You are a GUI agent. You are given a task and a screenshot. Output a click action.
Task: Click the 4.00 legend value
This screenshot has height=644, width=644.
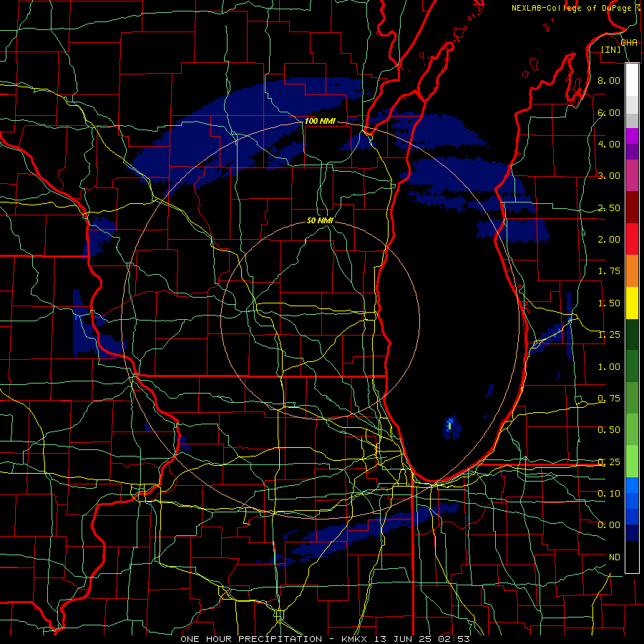point(609,144)
